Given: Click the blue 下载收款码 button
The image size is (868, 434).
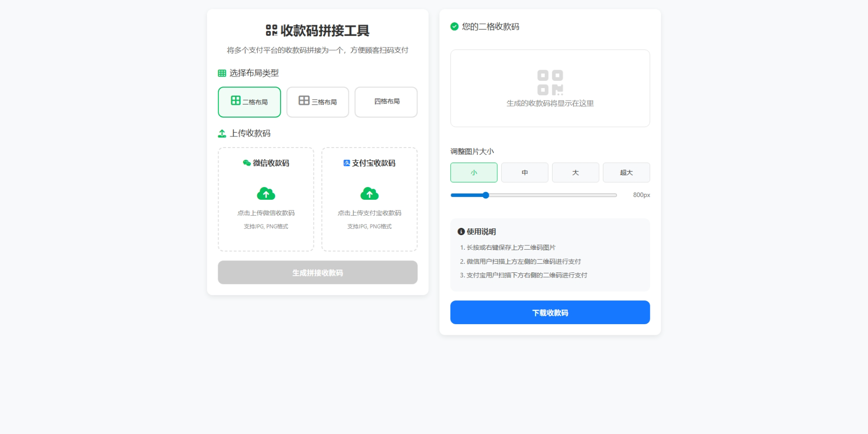Looking at the screenshot, I should tap(550, 313).
